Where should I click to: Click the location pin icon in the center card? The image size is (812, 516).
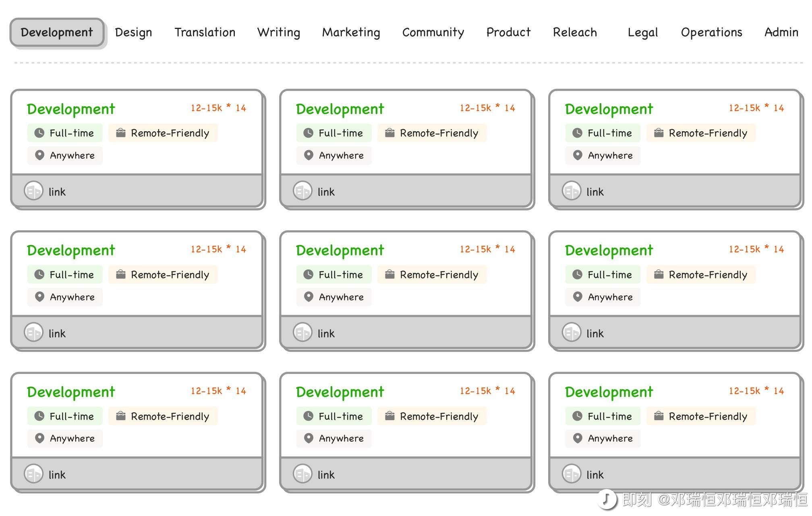coord(309,297)
